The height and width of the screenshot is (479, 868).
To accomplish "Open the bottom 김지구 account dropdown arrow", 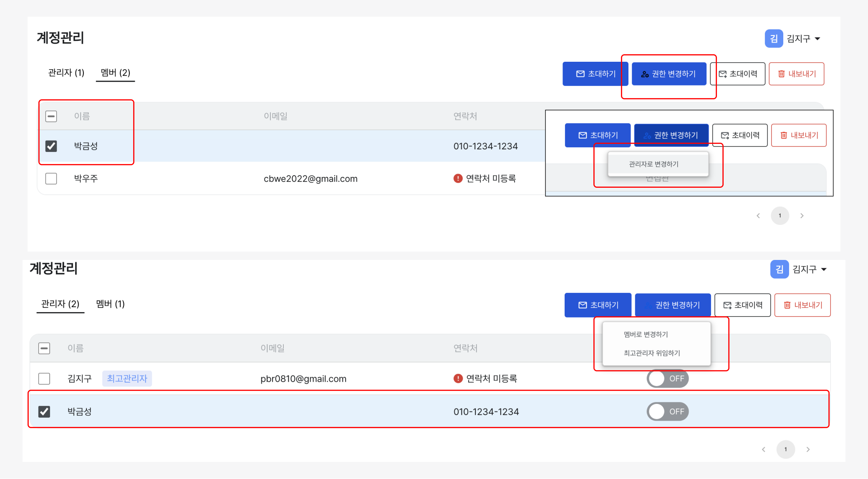I will (823, 270).
